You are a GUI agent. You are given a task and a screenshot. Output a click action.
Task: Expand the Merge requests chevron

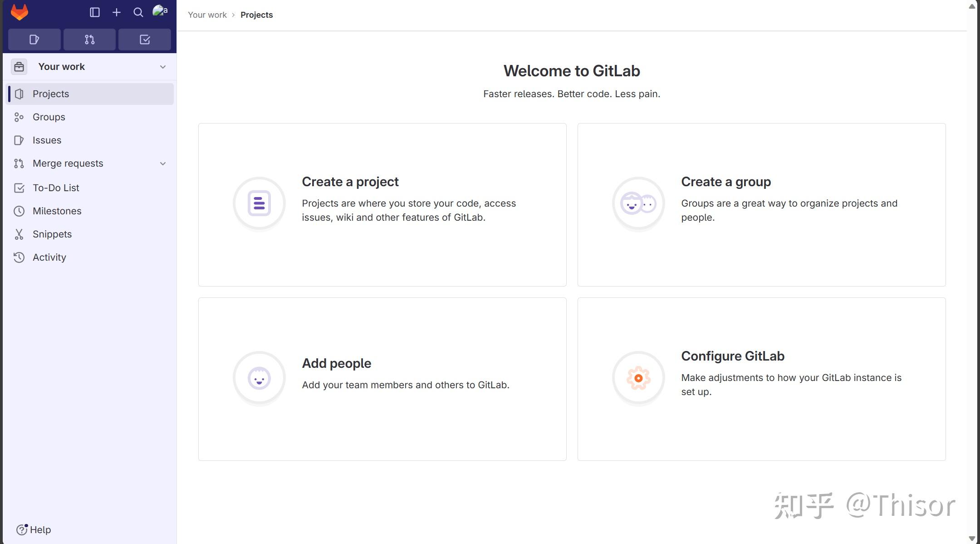point(163,163)
